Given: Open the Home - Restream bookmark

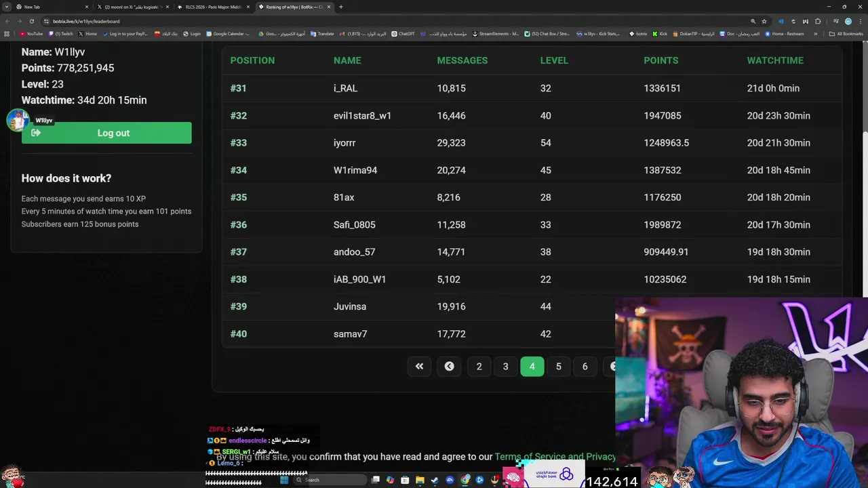Looking at the screenshot, I should coord(785,33).
